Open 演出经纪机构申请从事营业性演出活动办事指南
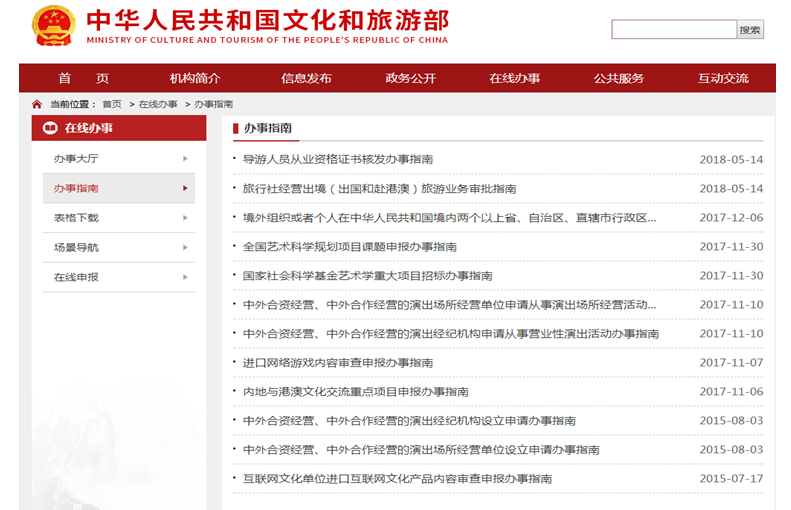Image resolution: width=791 pixels, height=510 pixels. (x=451, y=334)
